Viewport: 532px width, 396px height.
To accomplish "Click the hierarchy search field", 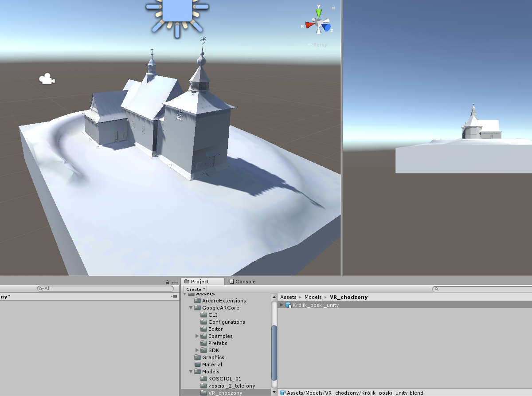I will [106, 289].
